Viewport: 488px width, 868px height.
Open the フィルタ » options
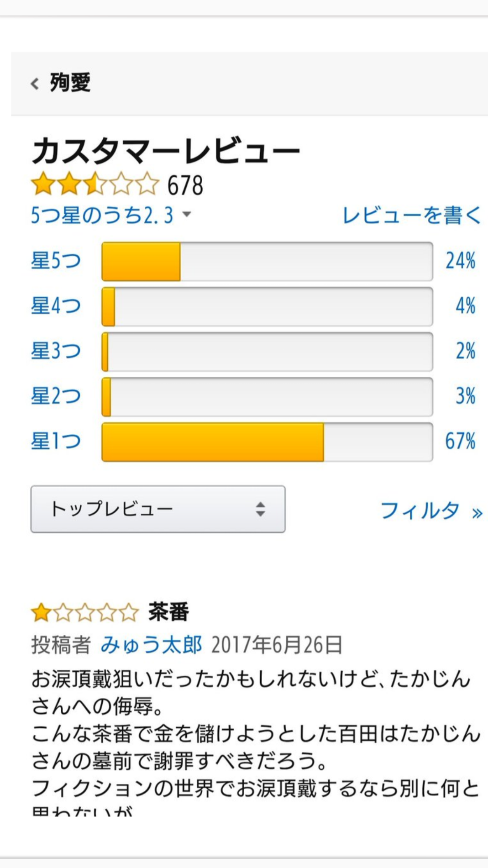(431, 511)
